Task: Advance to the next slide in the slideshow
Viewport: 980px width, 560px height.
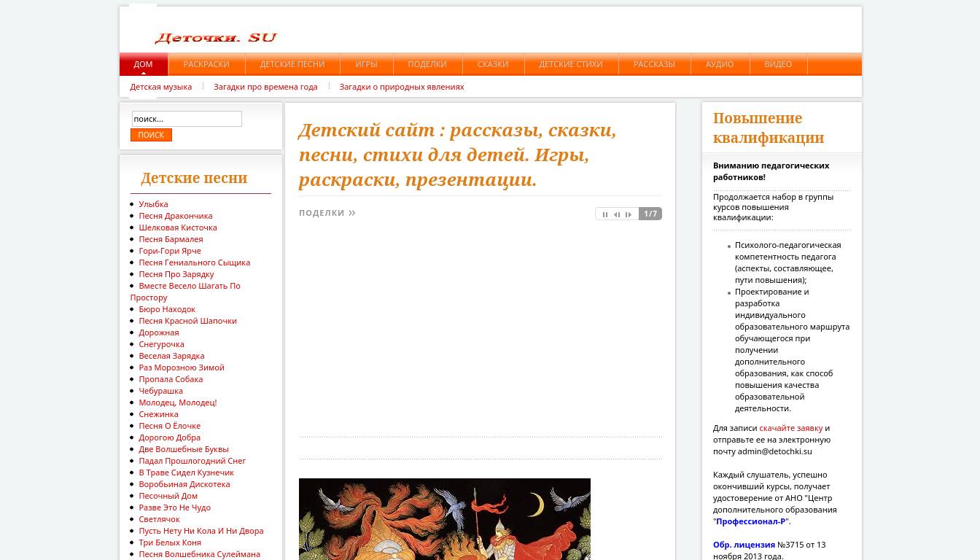Action: point(629,214)
